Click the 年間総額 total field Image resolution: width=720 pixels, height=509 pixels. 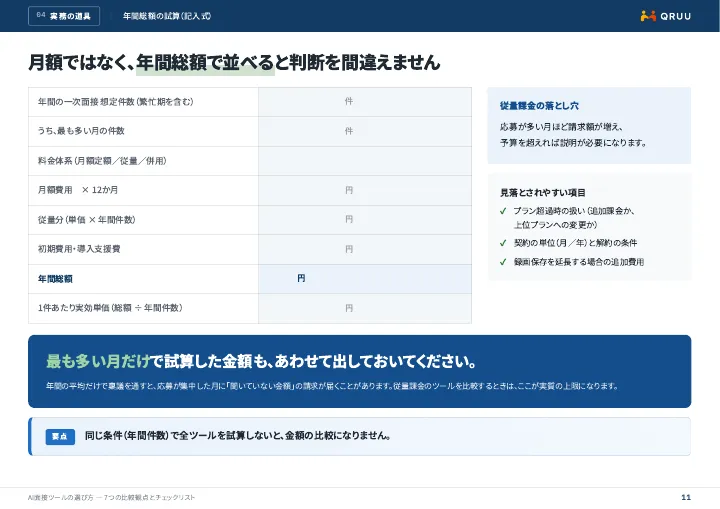pyautogui.click(x=365, y=279)
